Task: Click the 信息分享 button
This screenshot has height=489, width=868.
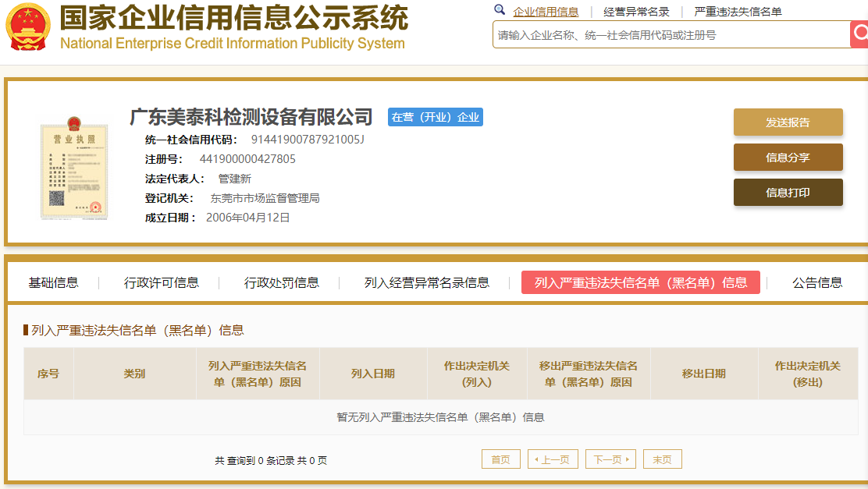Action: [788, 157]
